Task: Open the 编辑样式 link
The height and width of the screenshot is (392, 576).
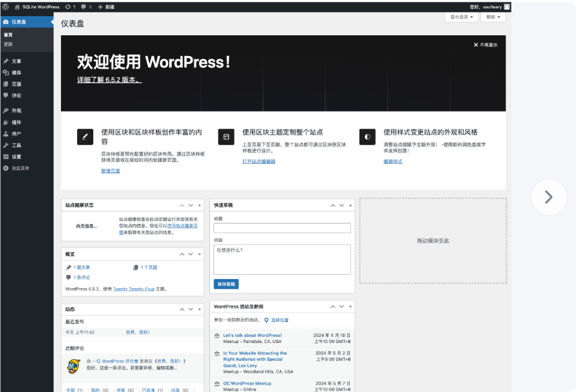Action: click(x=393, y=161)
